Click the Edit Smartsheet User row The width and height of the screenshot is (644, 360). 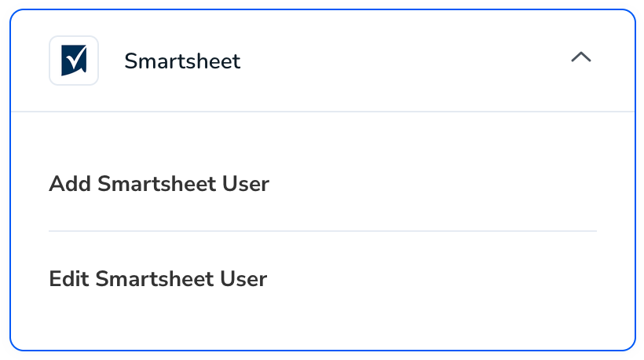[323, 278]
